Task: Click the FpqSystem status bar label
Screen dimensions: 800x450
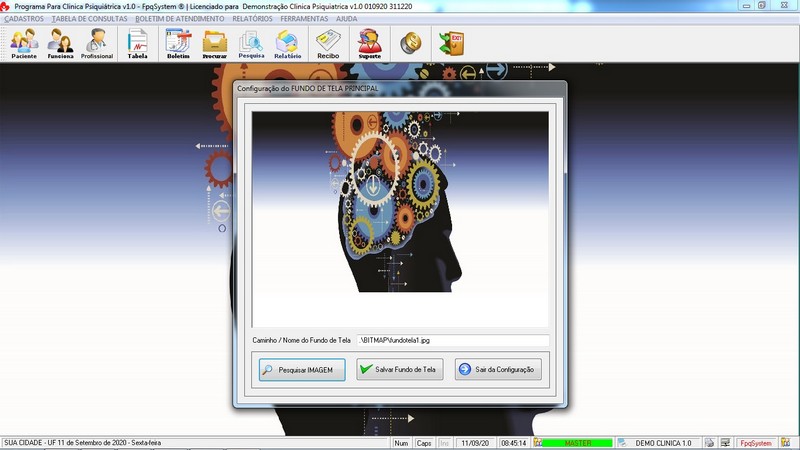Action: pos(756,443)
